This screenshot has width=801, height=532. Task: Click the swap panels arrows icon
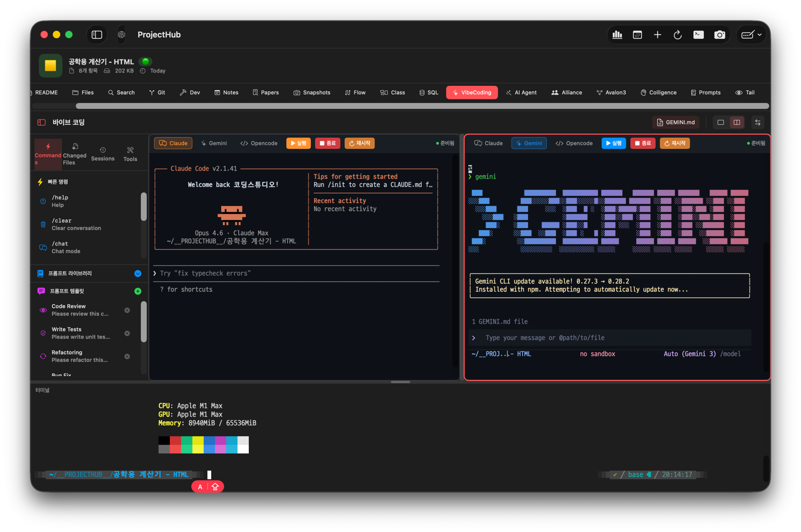point(757,123)
